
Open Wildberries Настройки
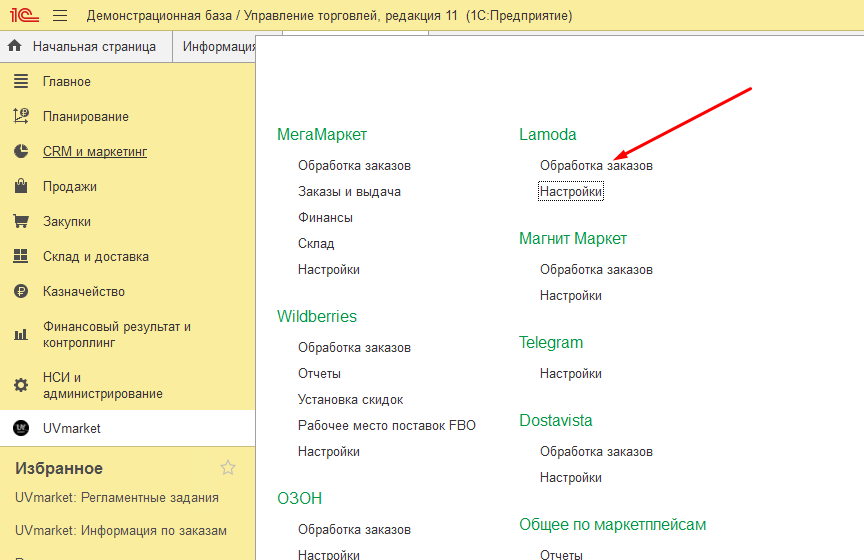tap(328, 451)
